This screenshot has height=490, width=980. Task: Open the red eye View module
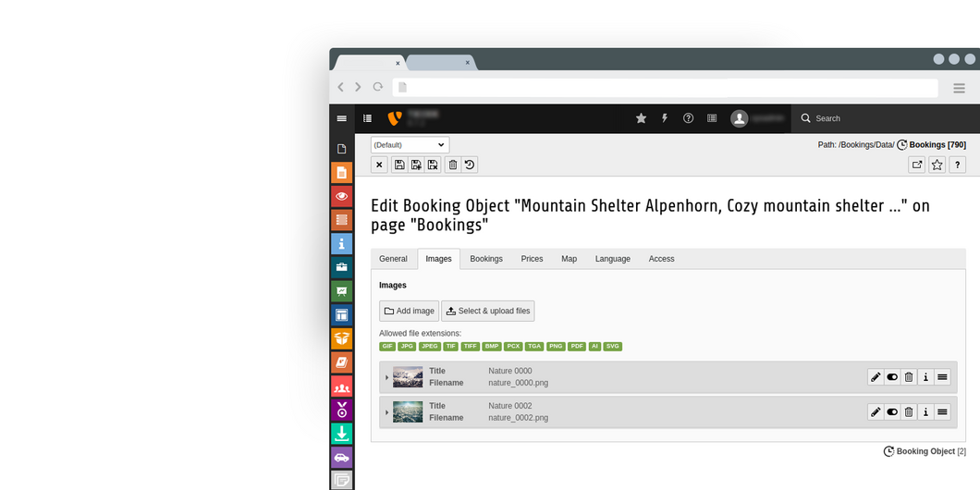click(341, 196)
